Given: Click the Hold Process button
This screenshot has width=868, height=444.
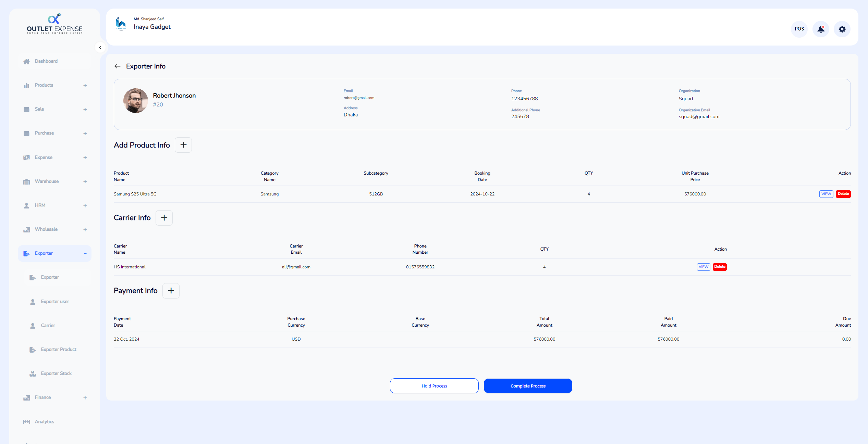Looking at the screenshot, I should tap(434, 386).
